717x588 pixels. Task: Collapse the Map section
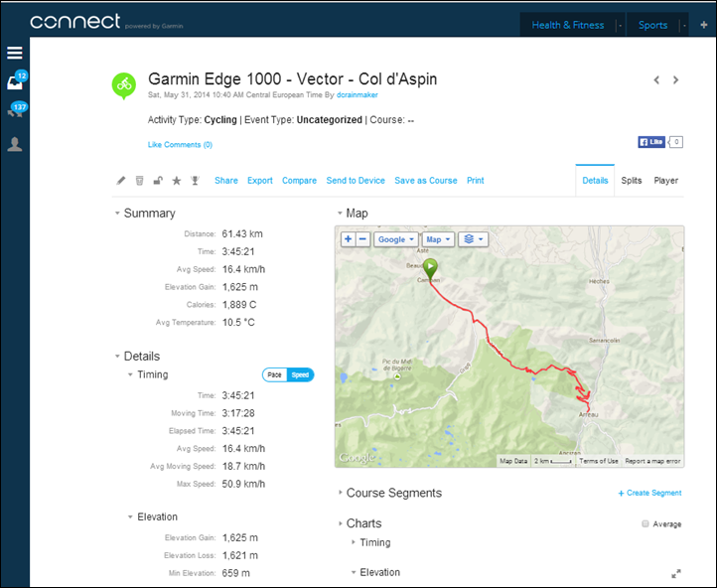340,214
